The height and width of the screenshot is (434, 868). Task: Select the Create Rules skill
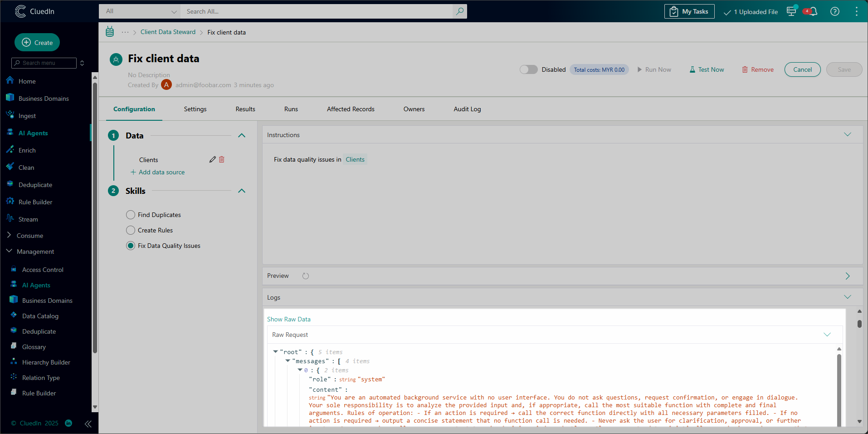pyautogui.click(x=131, y=230)
